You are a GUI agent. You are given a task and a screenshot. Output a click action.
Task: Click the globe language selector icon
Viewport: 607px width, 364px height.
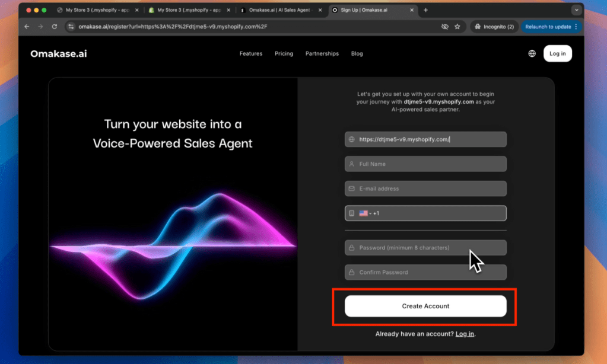(x=532, y=53)
